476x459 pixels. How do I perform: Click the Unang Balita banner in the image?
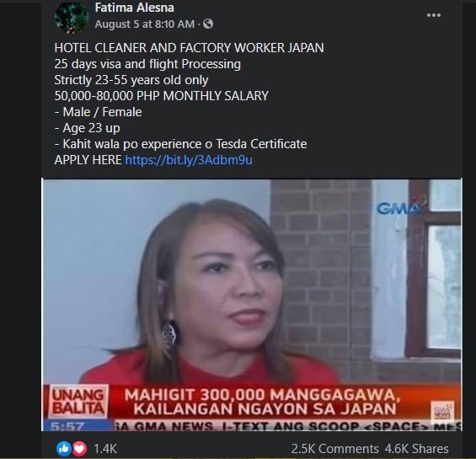coord(78,402)
